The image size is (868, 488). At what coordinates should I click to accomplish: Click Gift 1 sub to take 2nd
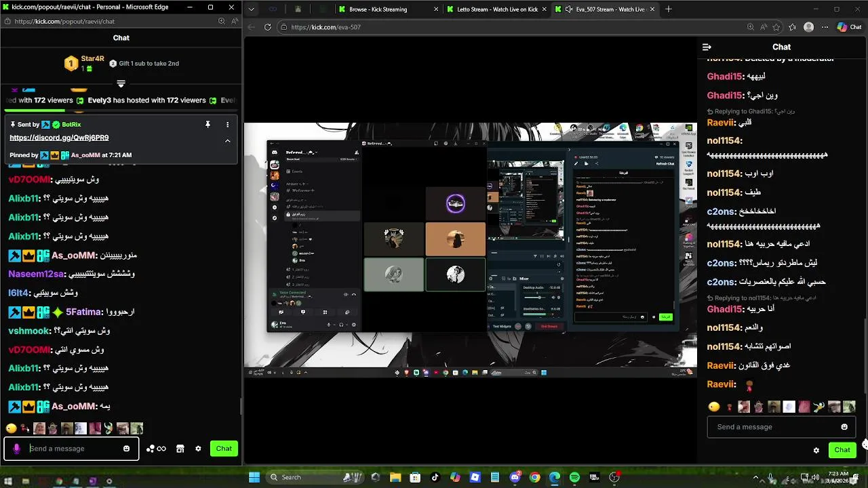point(144,64)
